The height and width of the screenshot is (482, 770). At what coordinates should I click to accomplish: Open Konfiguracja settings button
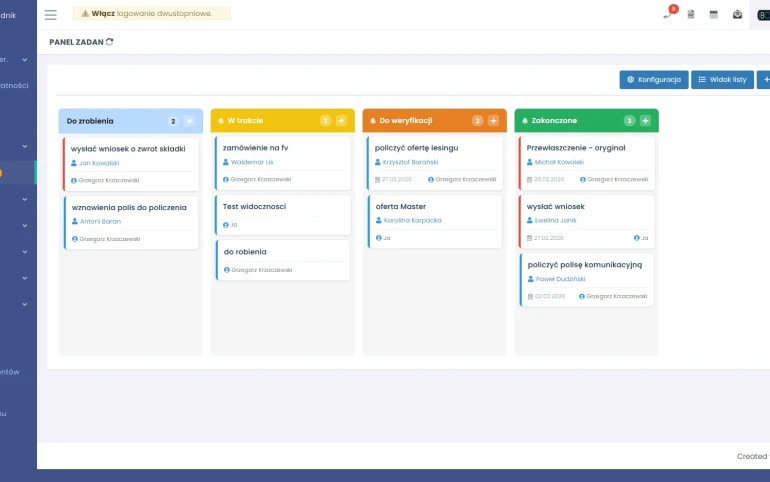654,79
